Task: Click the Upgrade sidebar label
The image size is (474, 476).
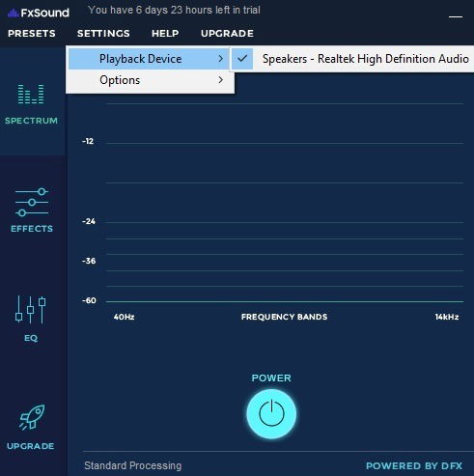Action: click(31, 446)
